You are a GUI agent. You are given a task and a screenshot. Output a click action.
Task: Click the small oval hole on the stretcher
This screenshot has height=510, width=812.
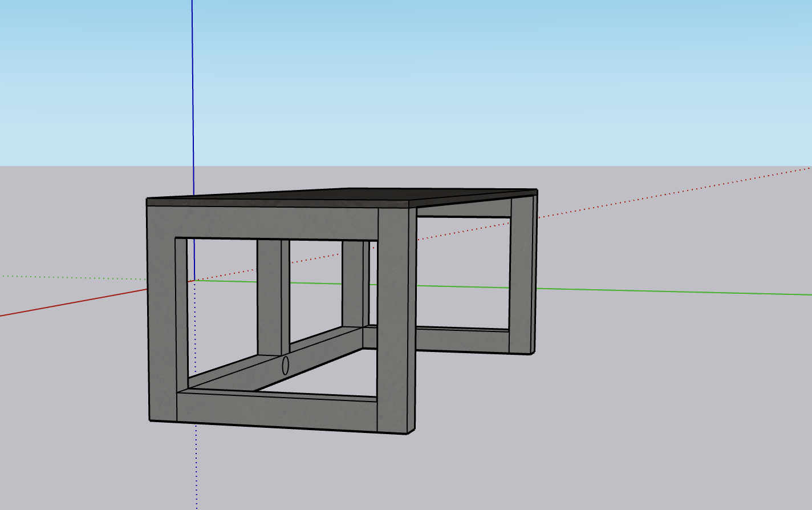tap(285, 365)
